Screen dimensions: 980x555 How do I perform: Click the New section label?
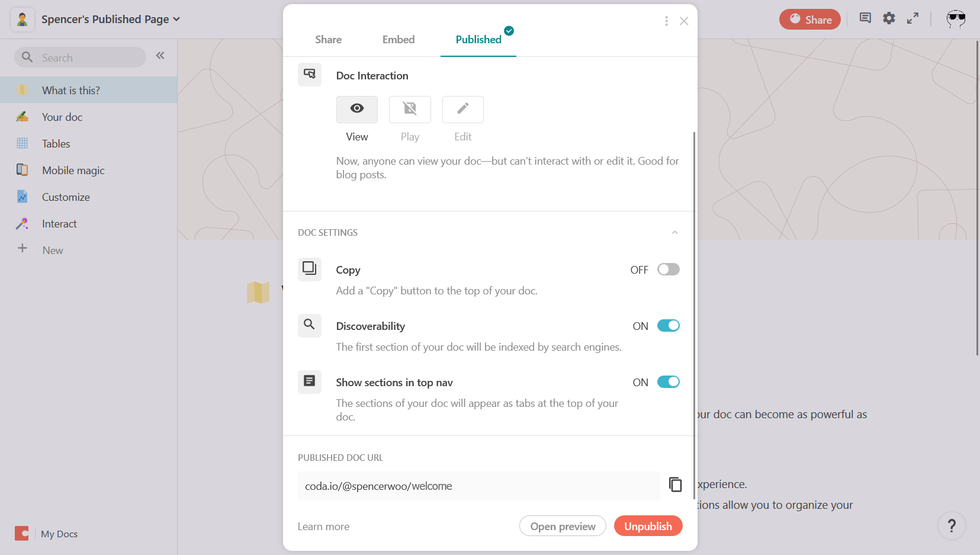coord(53,250)
